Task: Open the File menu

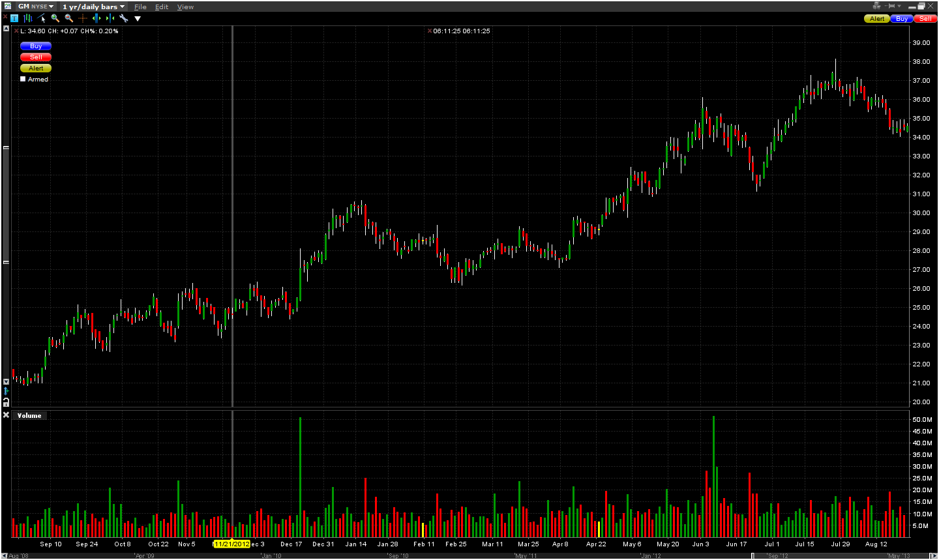Action: coord(140,7)
